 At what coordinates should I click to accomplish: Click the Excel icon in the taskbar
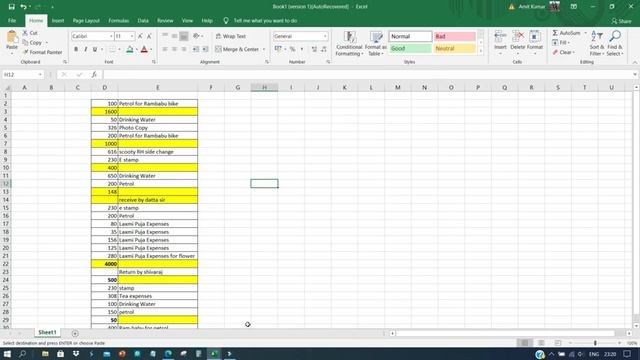click(x=214, y=354)
